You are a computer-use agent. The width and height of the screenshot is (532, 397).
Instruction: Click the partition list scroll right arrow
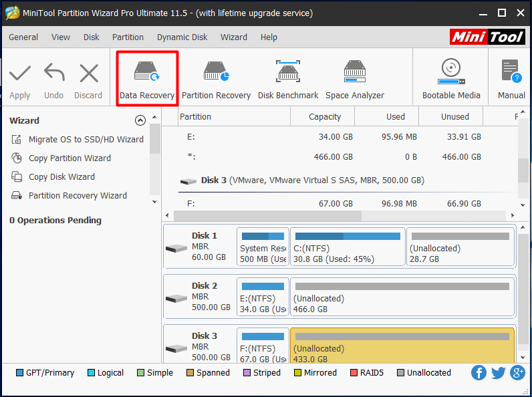click(x=513, y=215)
